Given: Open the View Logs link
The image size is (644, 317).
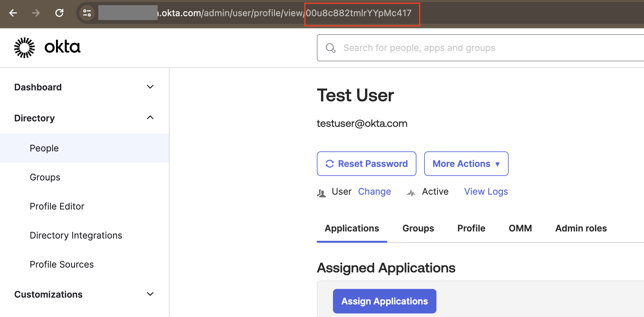Looking at the screenshot, I should tap(486, 191).
